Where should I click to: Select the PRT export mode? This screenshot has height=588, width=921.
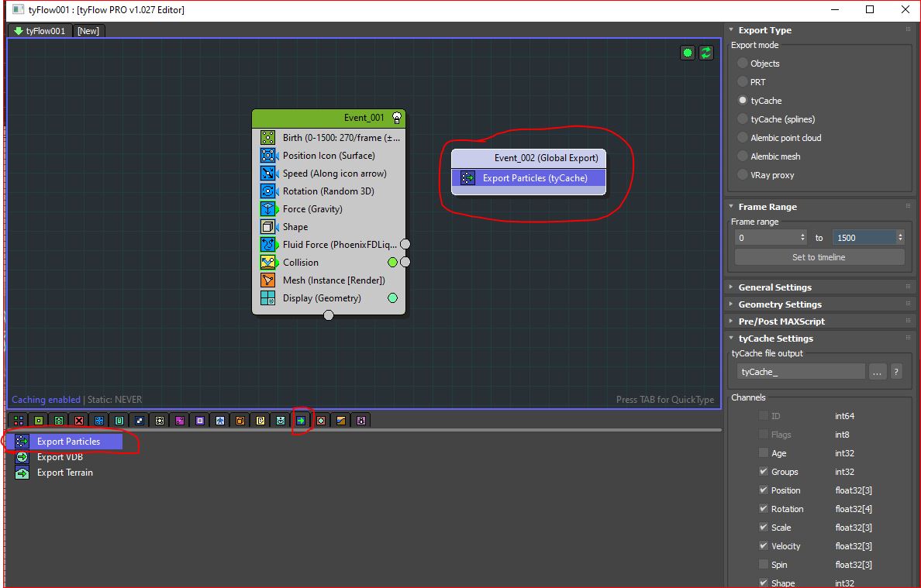tap(743, 81)
